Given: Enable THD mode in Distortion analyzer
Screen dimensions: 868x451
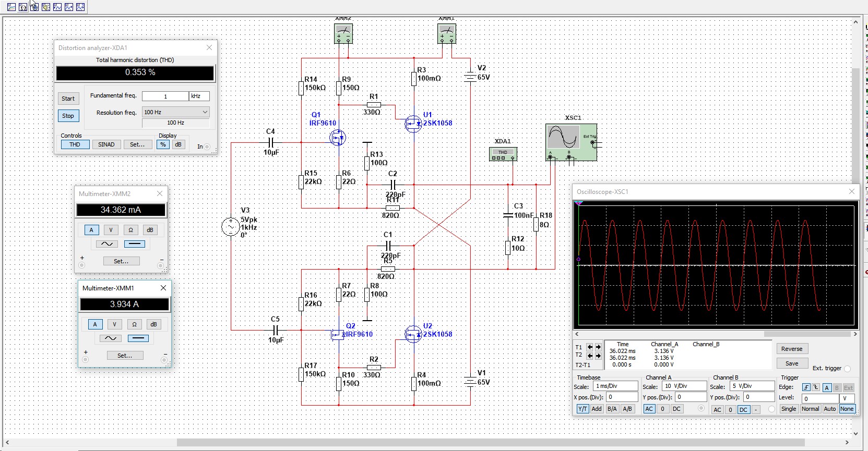Looking at the screenshot, I should [75, 144].
